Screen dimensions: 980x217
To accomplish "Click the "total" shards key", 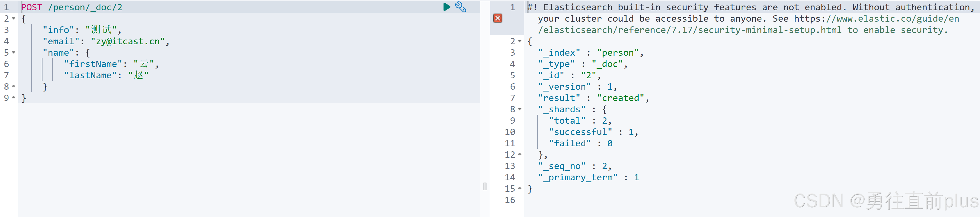I will tap(567, 120).
